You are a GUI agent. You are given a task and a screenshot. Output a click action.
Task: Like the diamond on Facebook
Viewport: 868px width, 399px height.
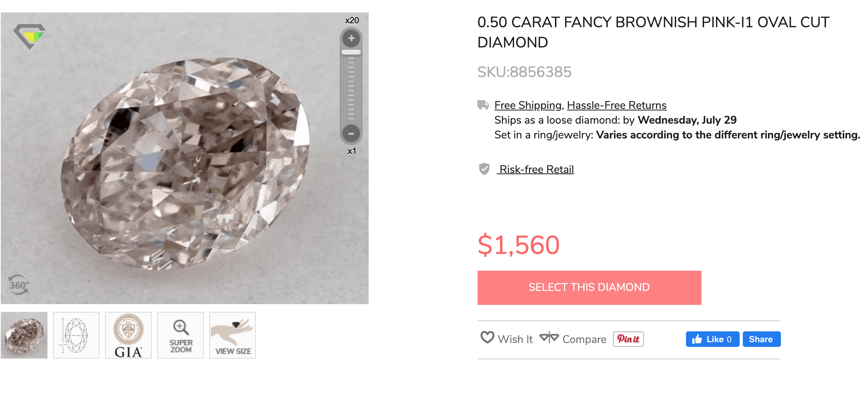(x=712, y=339)
